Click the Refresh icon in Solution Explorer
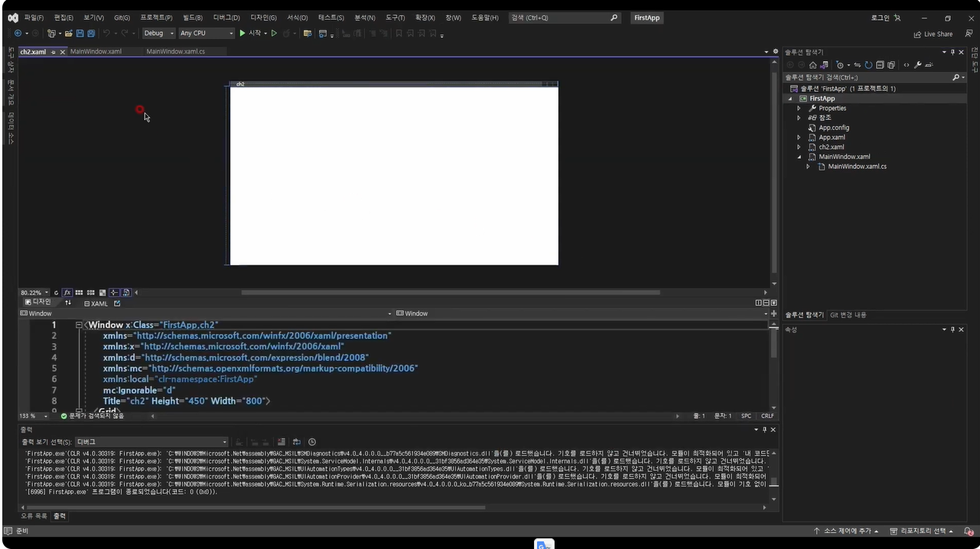 pos(868,65)
